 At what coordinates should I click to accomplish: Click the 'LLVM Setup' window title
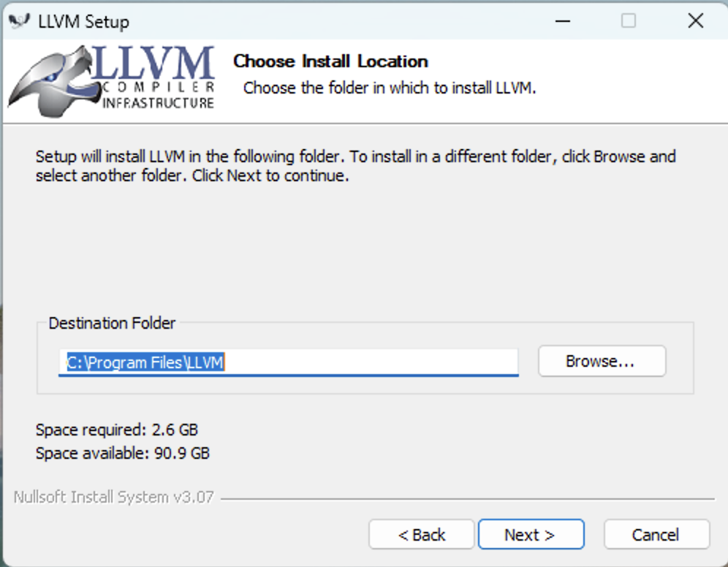pos(83,21)
